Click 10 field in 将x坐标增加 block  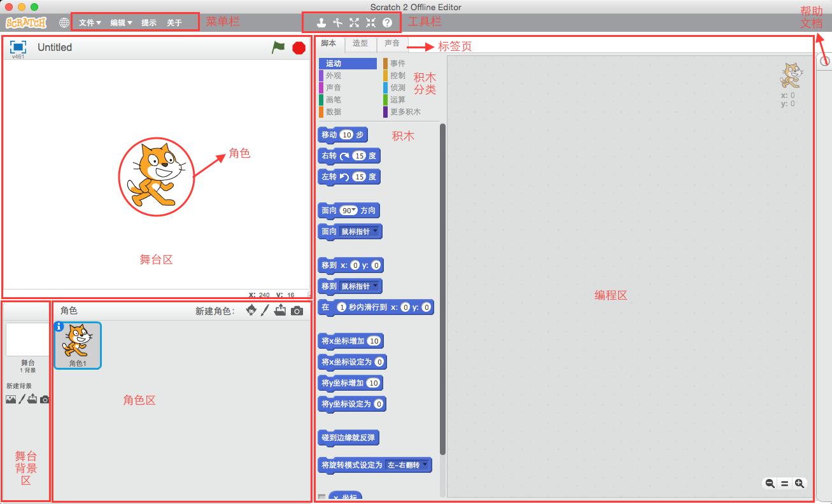374,341
